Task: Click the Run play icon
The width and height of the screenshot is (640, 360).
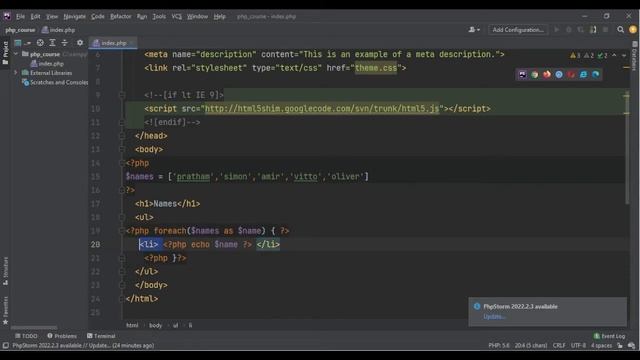Action: click(556, 30)
